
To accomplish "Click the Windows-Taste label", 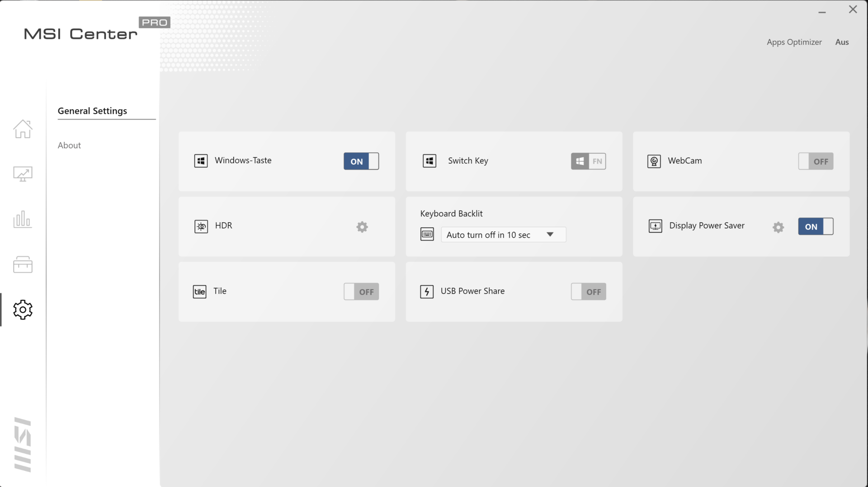I will 243,160.
